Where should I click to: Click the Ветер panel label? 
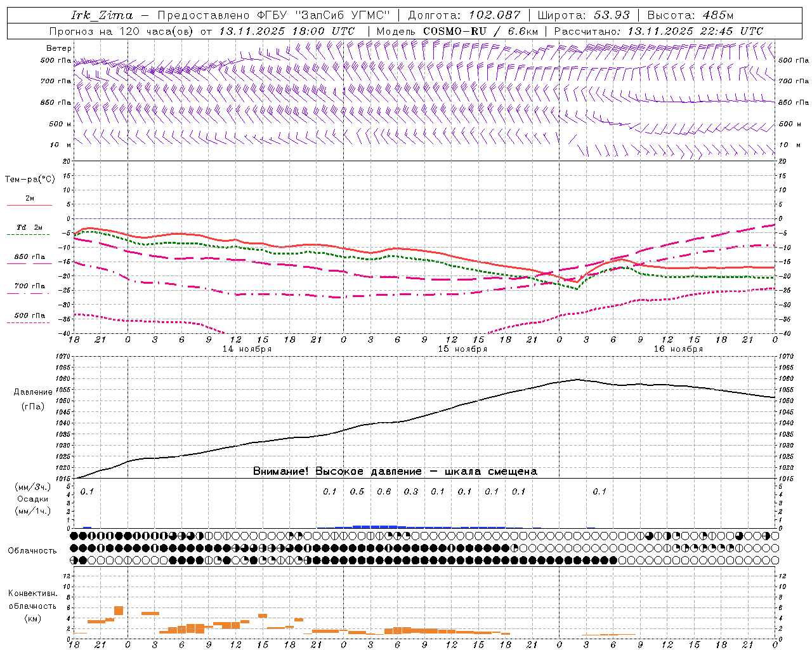tap(58, 48)
